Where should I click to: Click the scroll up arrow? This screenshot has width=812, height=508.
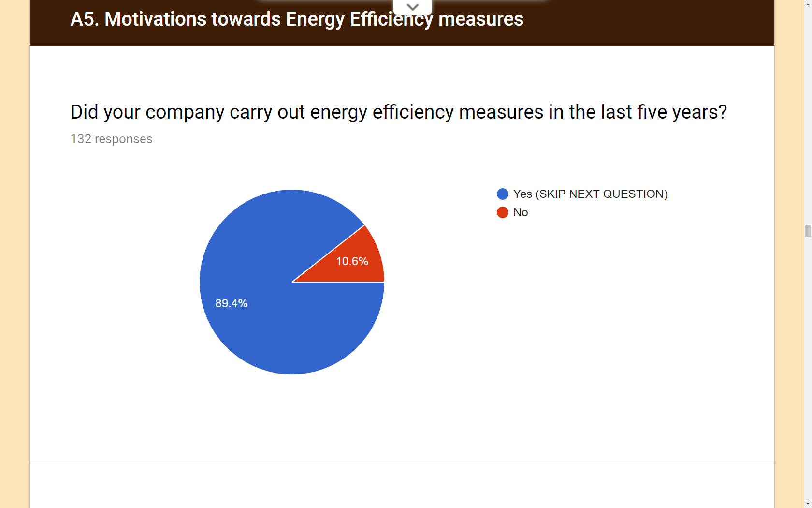[x=808, y=3]
